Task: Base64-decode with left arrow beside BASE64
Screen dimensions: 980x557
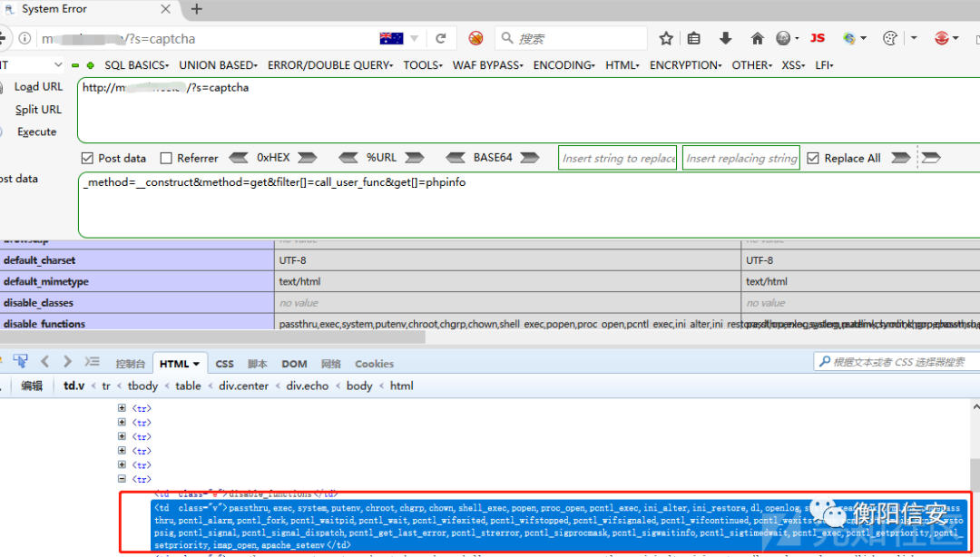Action: click(456, 158)
